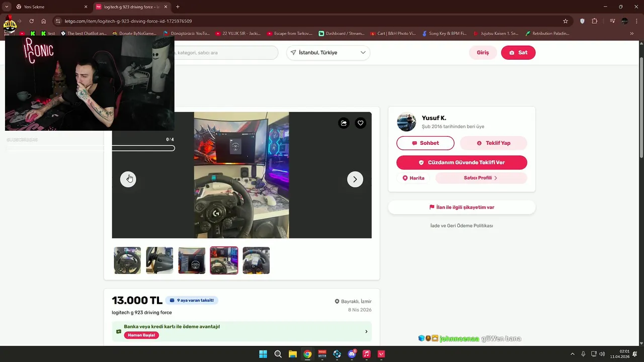Open Song Key & BPM bookmark
The width and height of the screenshot is (644, 362).
[x=444, y=34]
